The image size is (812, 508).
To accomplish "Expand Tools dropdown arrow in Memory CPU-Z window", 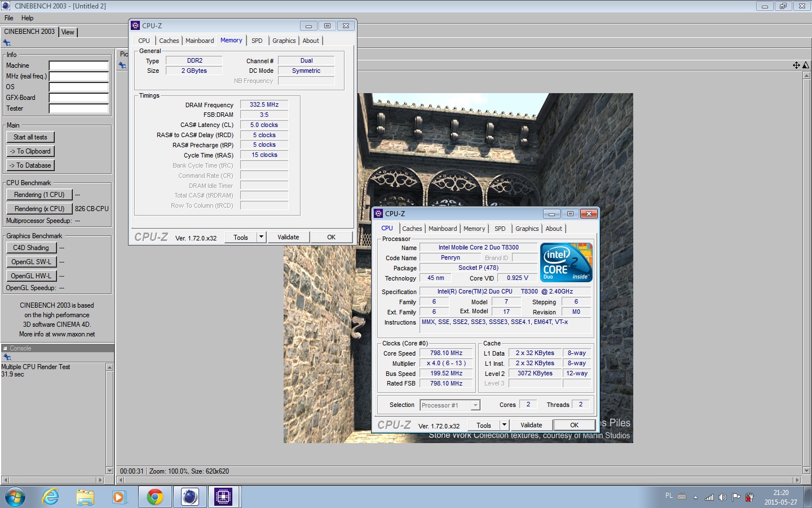I will (261, 237).
